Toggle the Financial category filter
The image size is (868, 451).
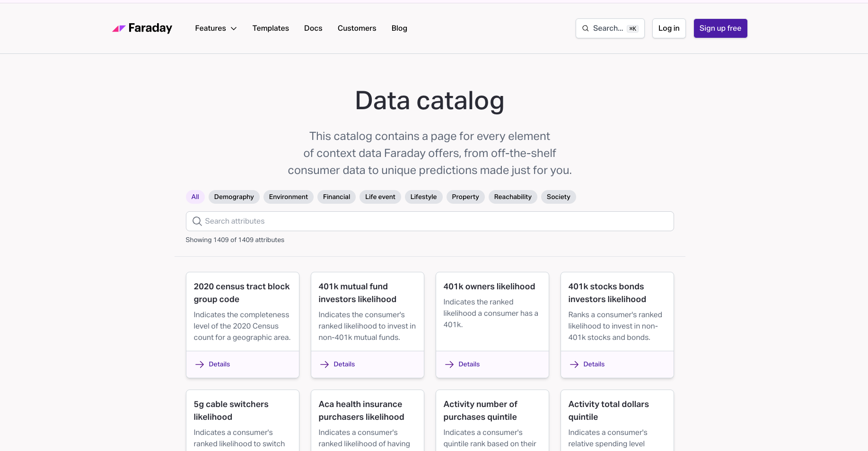336,197
